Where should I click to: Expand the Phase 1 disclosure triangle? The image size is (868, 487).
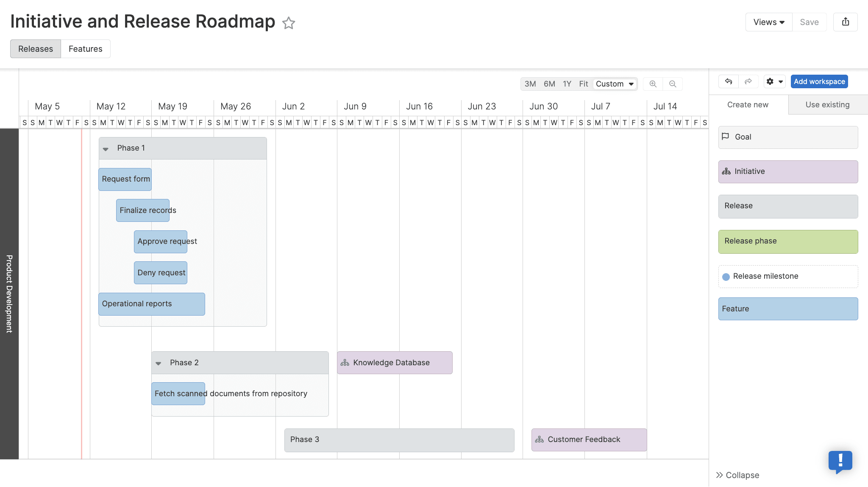click(106, 148)
